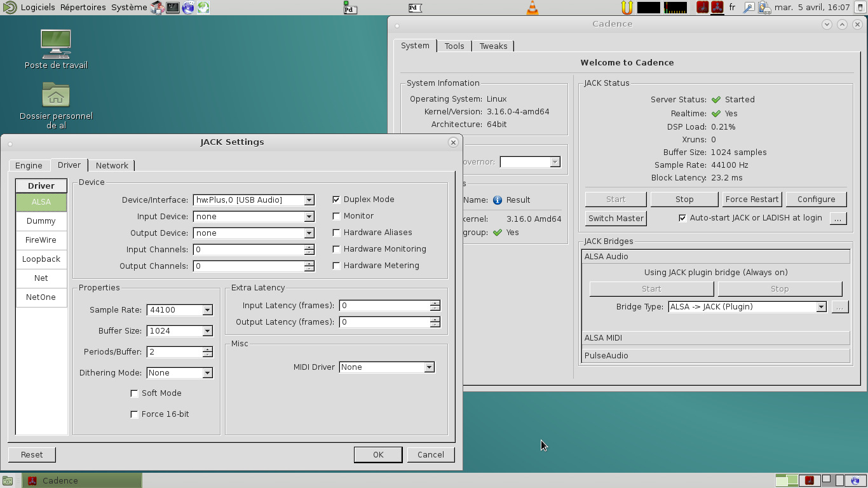Click the Force Restart button
The height and width of the screenshot is (488, 868).
tap(752, 200)
